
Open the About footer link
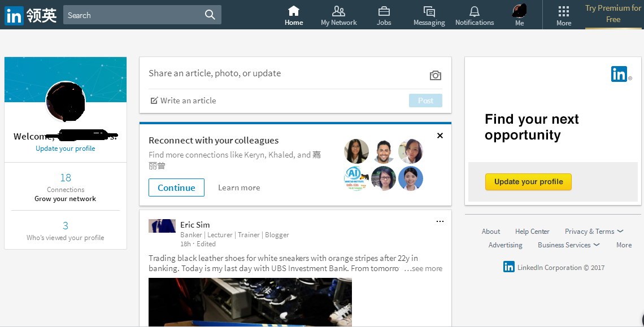click(x=491, y=232)
